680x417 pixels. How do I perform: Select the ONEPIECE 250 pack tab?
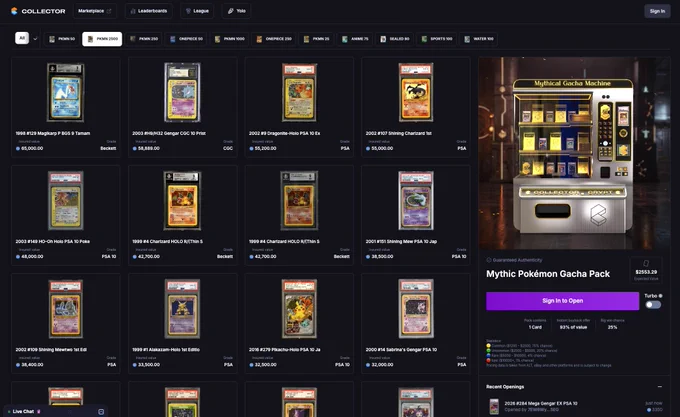coord(274,39)
